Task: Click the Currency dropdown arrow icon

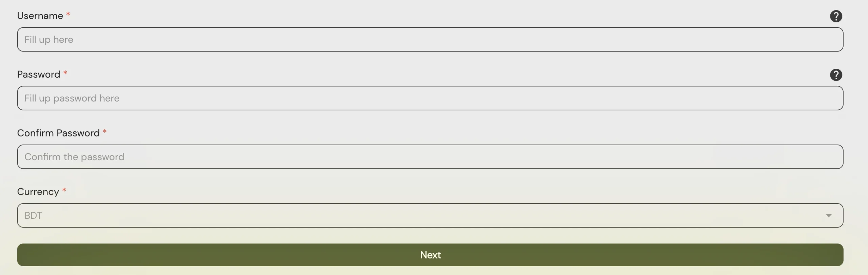Action: click(x=829, y=215)
